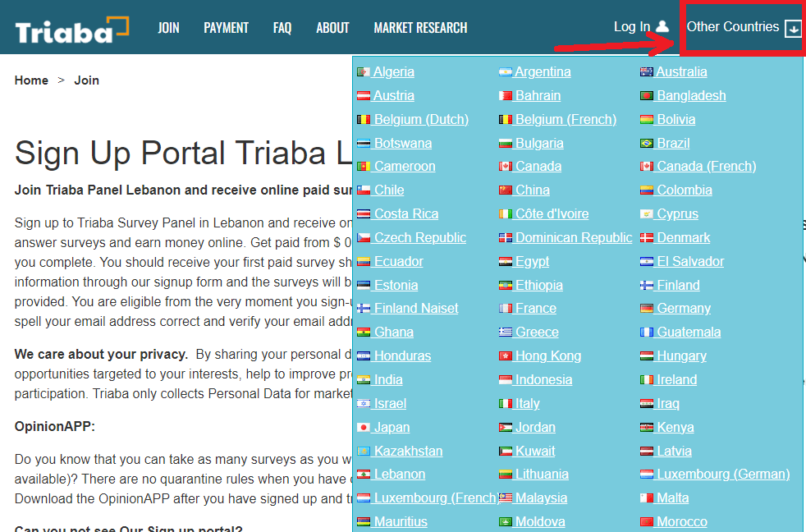Go to the MARKET RESEARCH page
806x532 pixels.
point(420,28)
